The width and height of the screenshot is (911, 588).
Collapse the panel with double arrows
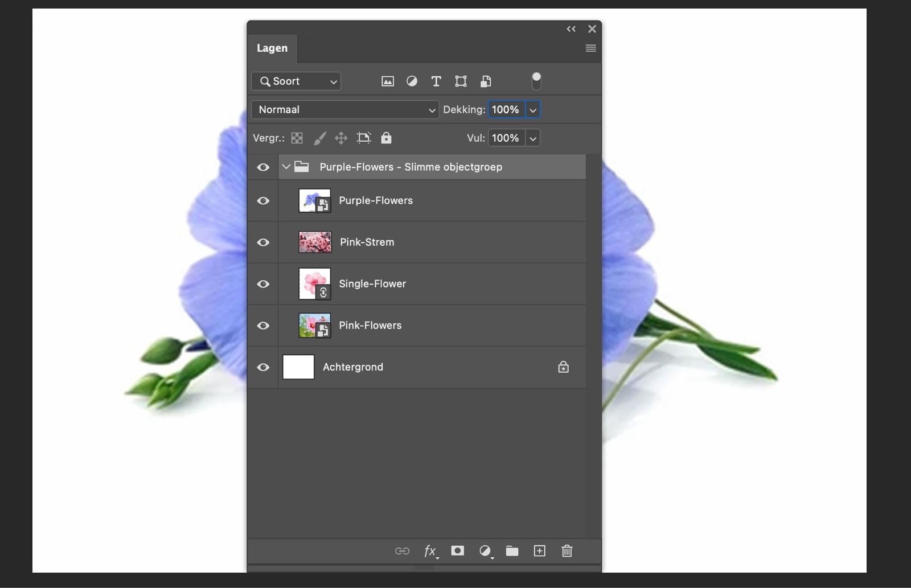(571, 29)
